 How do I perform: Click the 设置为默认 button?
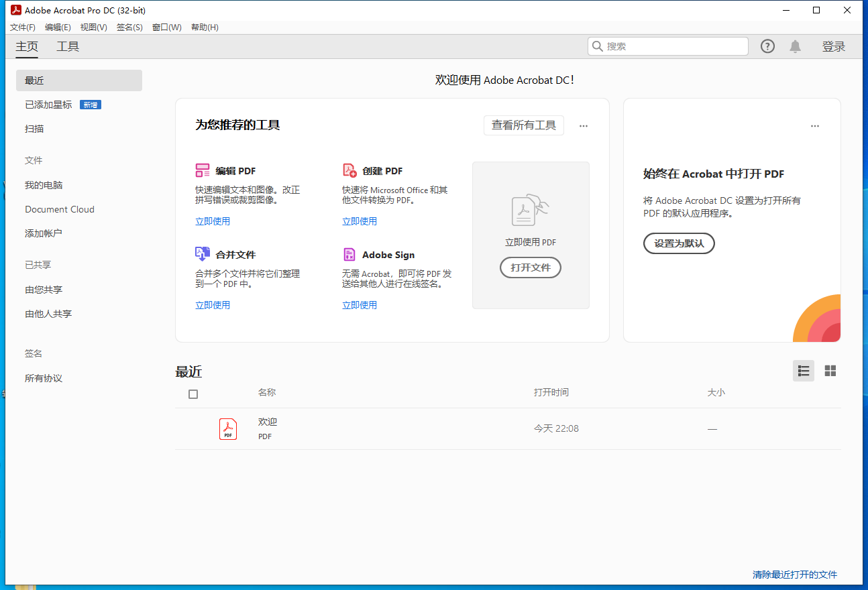pyautogui.click(x=679, y=243)
